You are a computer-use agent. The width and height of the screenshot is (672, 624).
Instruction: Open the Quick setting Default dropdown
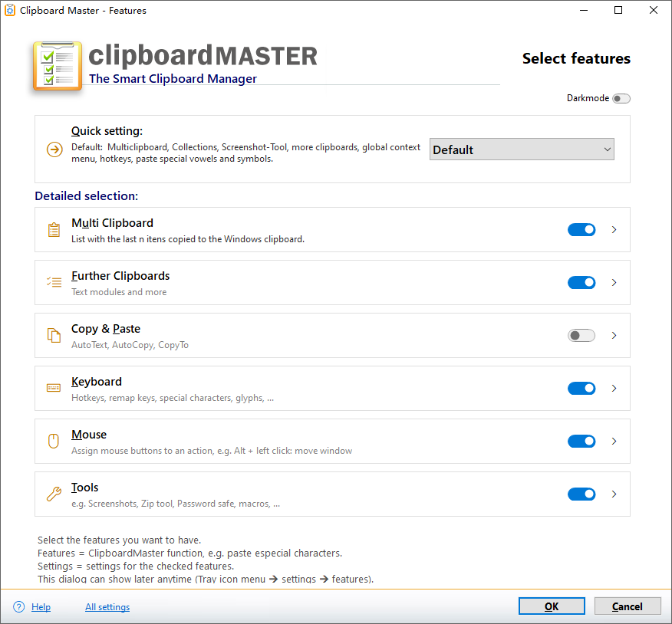tap(522, 149)
